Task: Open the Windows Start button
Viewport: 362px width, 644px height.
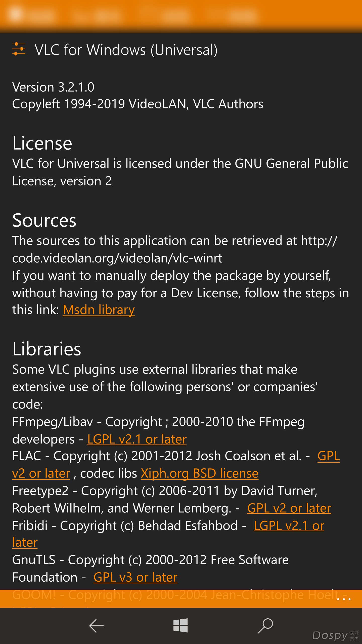Action: (180, 625)
